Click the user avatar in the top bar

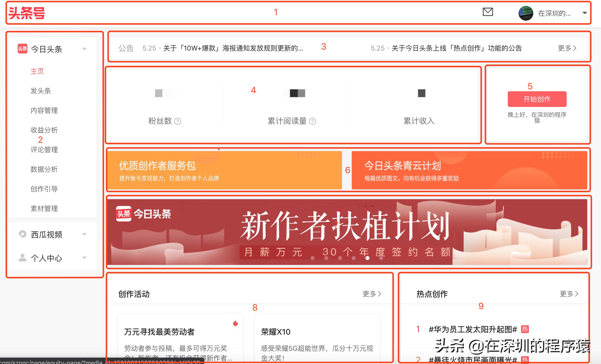tap(526, 13)
